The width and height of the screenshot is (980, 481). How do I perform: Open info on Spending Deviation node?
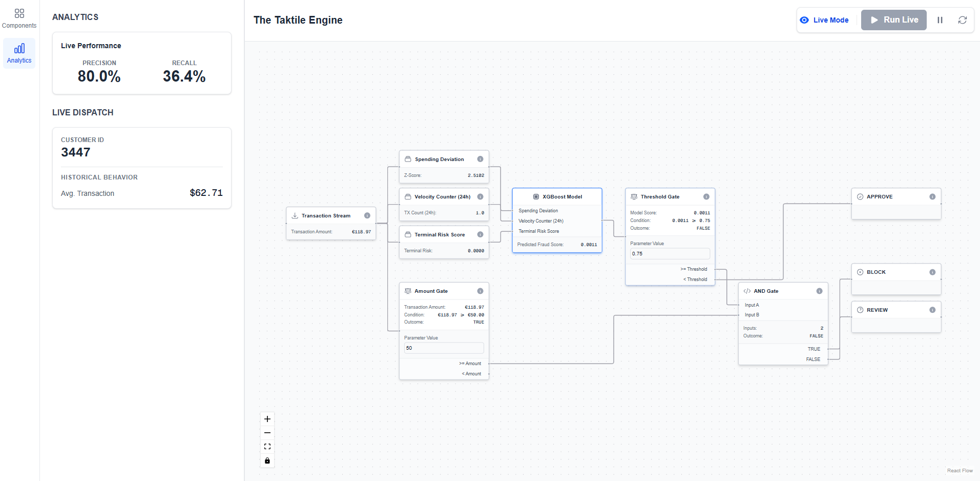coord(480,159)
